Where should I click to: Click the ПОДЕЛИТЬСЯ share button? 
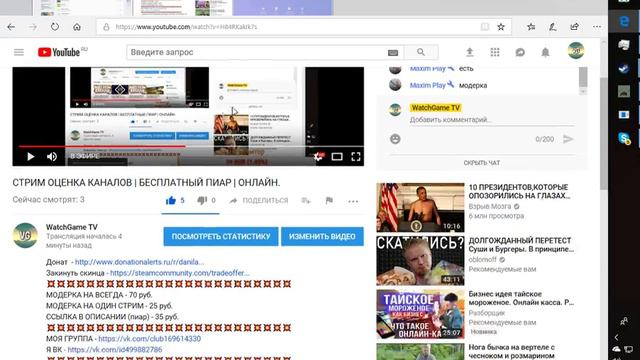tap(259, 200)
